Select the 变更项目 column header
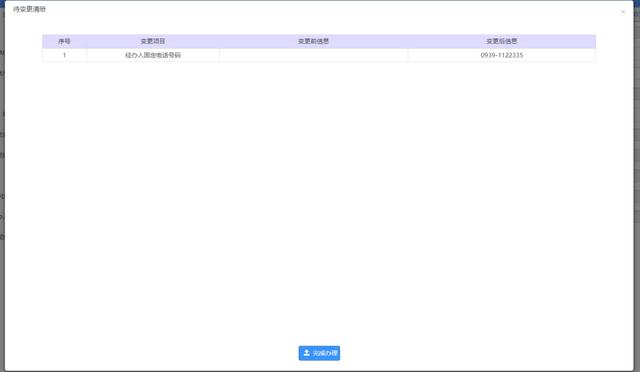 153,41
